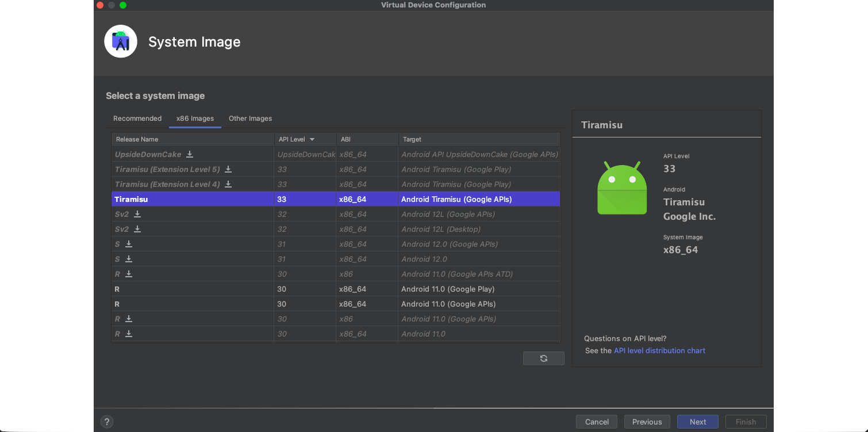Viewport: 868px width, 432px height.
Task: Select R Android 11.0 (Google APIs) x86_64 installed row
Action: (336, 304)
